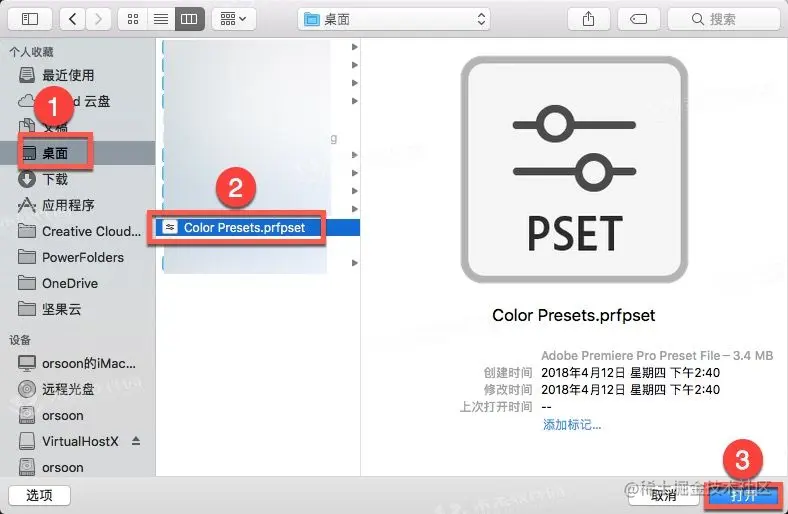
Task: Click the edit tags button
Action: pos(638,19)
